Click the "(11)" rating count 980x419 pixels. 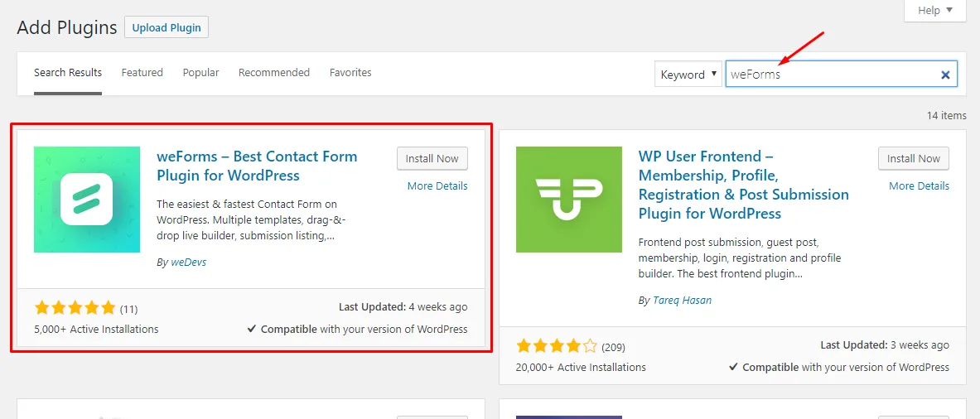tap(128, 309)
